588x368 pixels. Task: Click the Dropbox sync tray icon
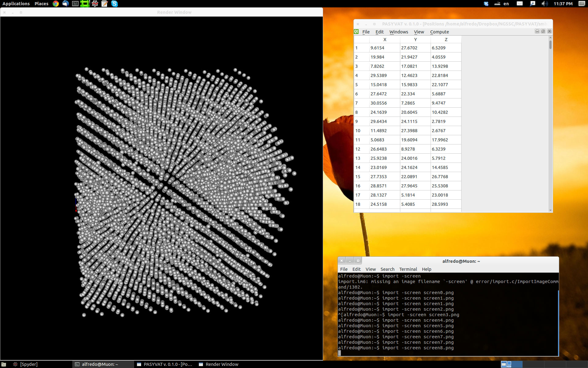486,4
